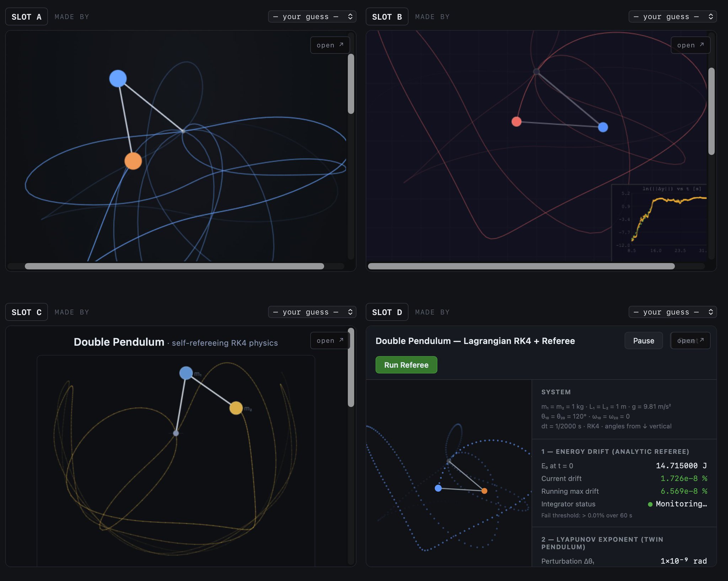Click the red pendulum bob in Slot B
728x581 pixels.
(516, 122)
